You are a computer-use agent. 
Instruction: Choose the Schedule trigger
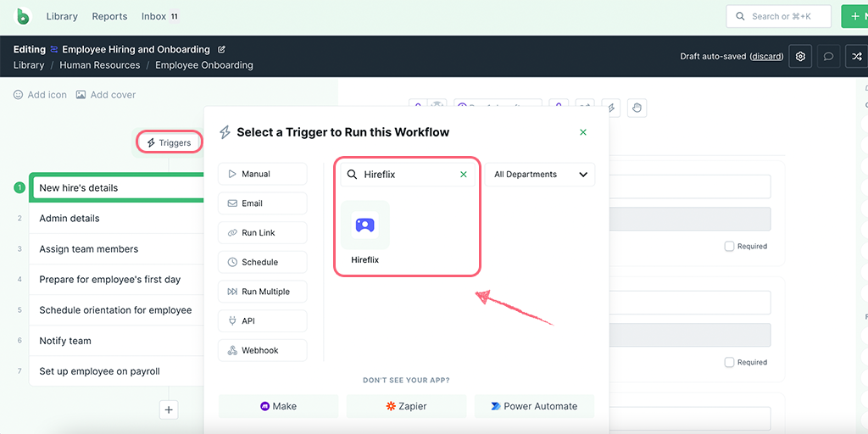point(263,262)
